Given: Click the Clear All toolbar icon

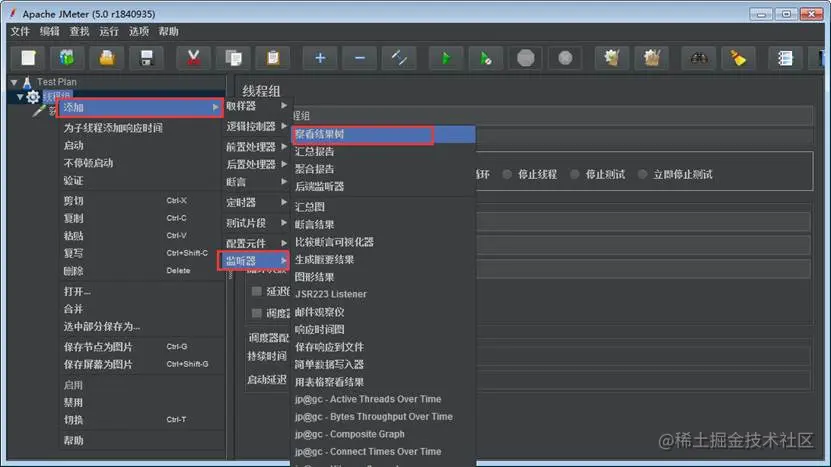Looking at the screenshot, I should [652, 58].
